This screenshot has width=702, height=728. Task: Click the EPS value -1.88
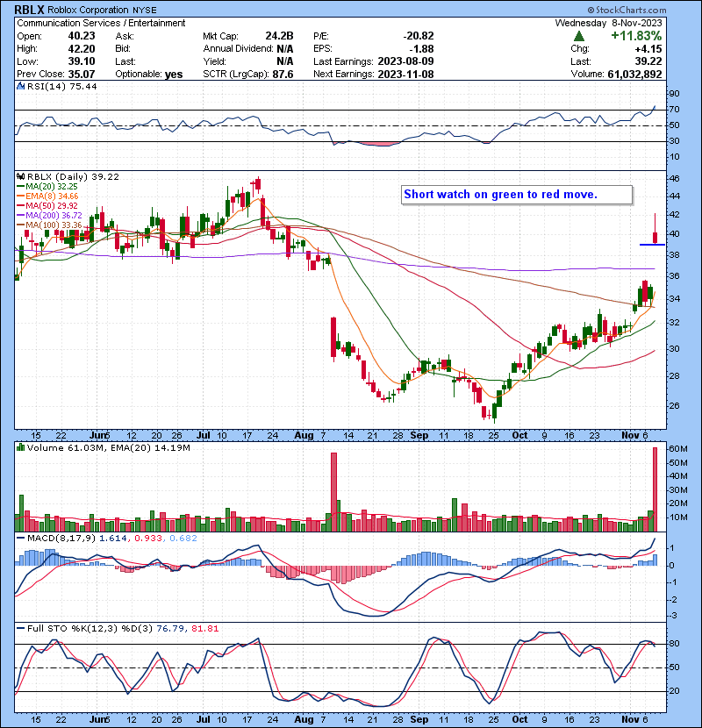[421, 49]
